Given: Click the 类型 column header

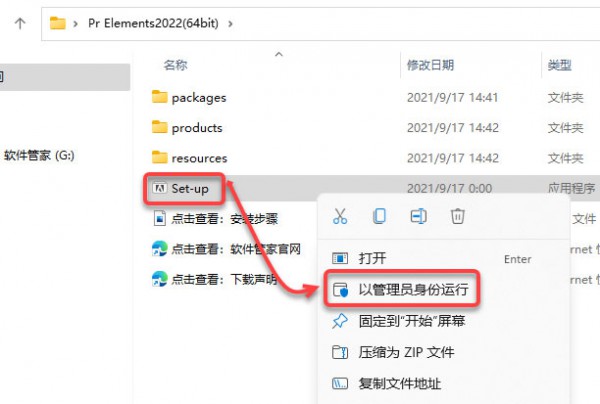Looking at the screenshot, I should click(559, 65).
